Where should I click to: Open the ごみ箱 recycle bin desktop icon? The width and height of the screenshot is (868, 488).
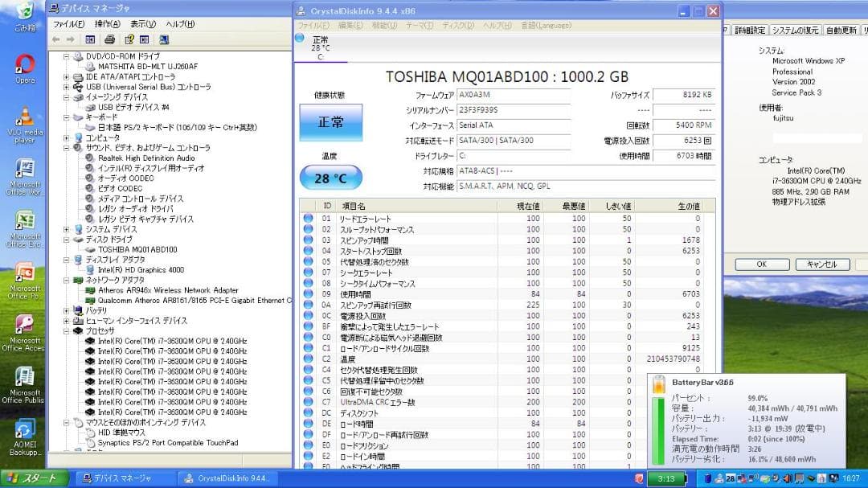[24, 17]
